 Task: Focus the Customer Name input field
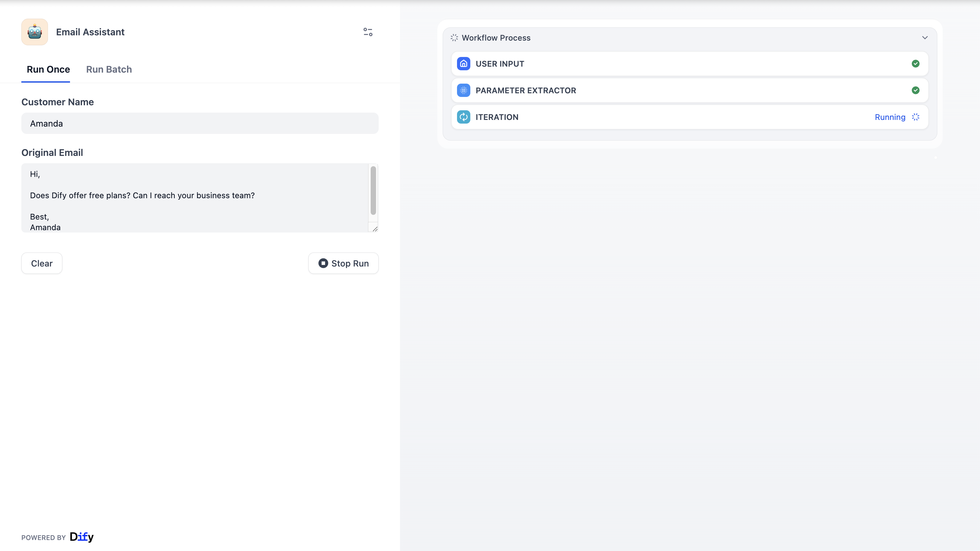pyautogui.click(x=199, y=123)
